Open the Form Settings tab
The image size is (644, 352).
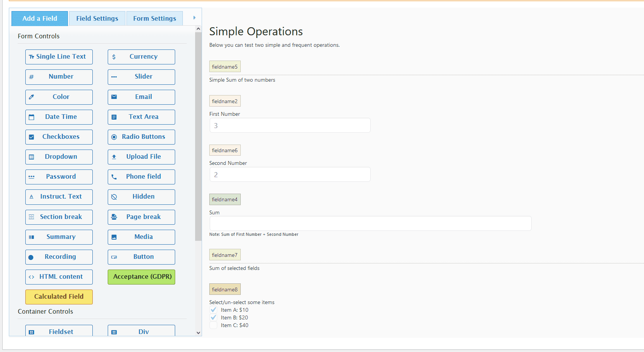(x=154, y=18)
